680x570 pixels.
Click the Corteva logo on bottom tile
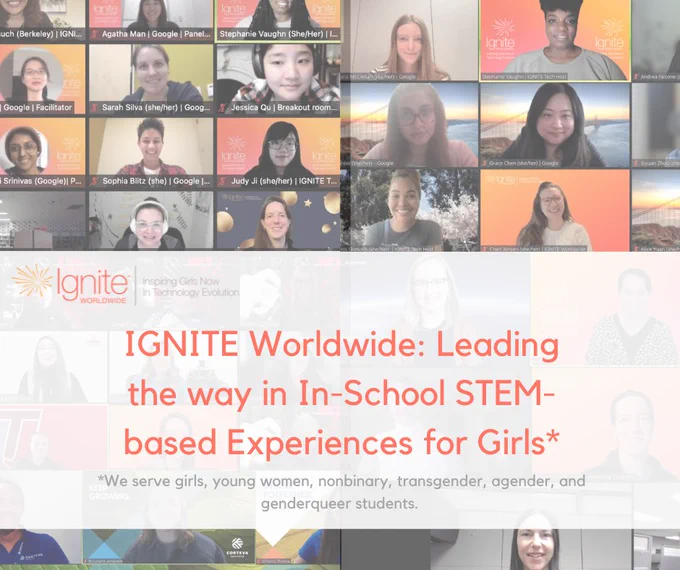coord(237,546)
